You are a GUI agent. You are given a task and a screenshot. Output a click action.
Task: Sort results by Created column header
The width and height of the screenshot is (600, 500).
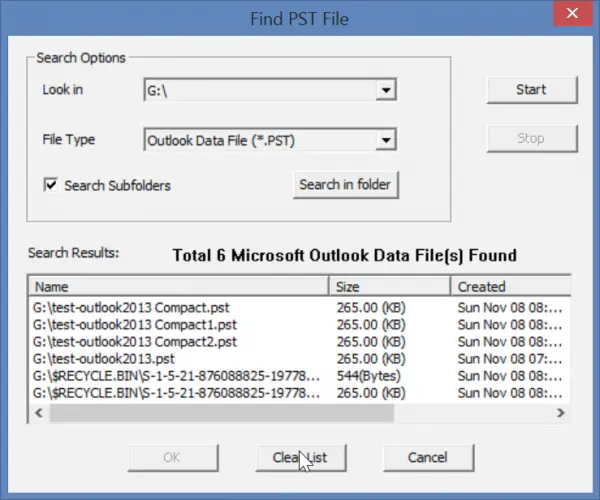click(x=511, y=287)
